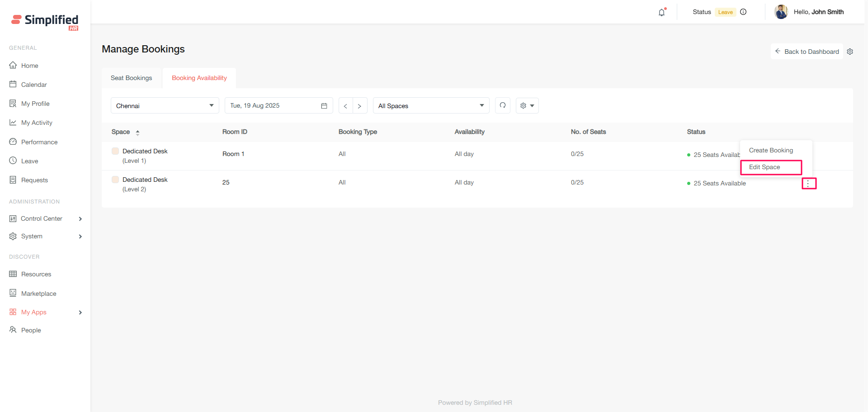Click the Back to Dashboard button
868x412 pixels.
[x=807, y=52]
